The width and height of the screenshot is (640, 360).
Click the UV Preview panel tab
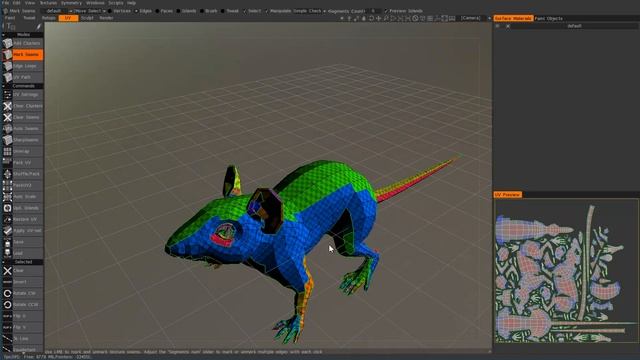[508, 195]
